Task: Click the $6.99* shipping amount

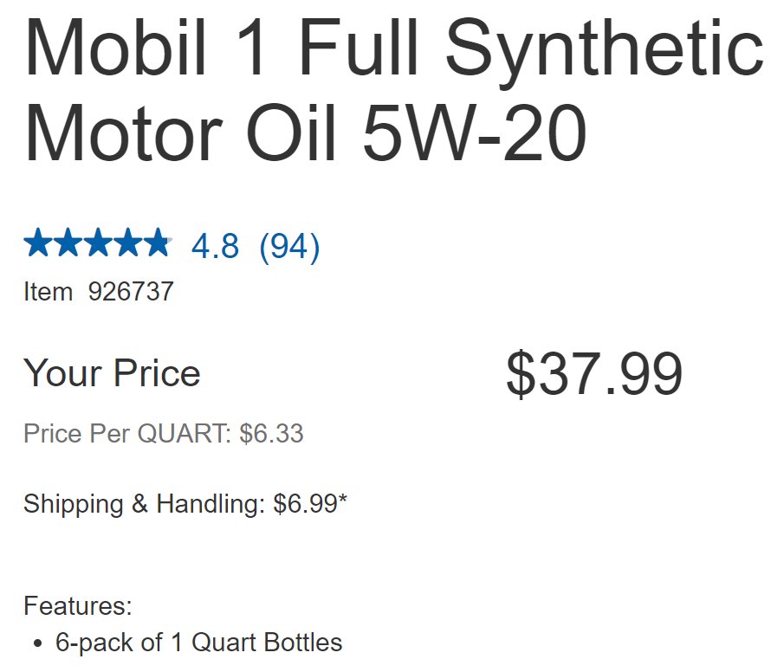Action: click(310, 503)
